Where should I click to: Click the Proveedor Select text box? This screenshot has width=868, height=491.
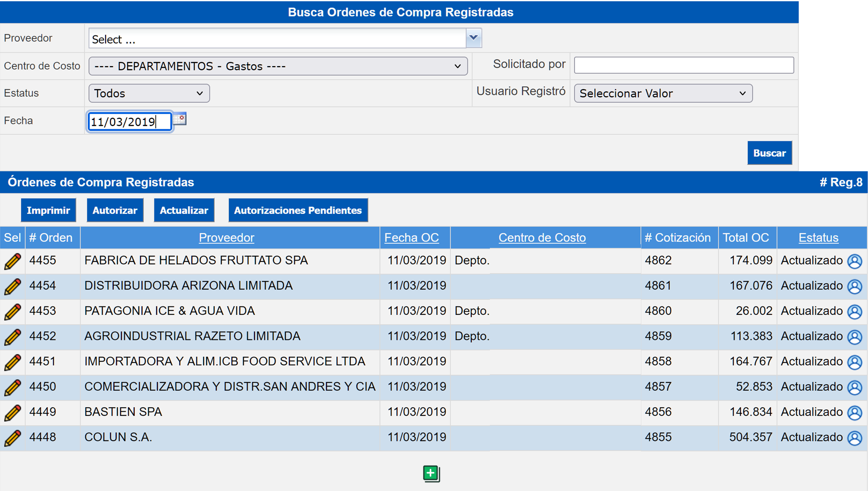click(x=277, y=39)
